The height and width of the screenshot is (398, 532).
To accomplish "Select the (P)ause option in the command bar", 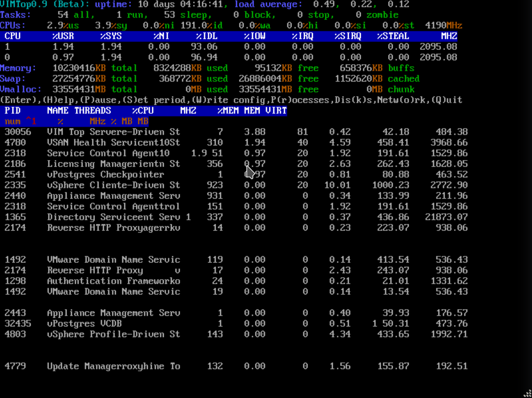I will tap(102, 100).
